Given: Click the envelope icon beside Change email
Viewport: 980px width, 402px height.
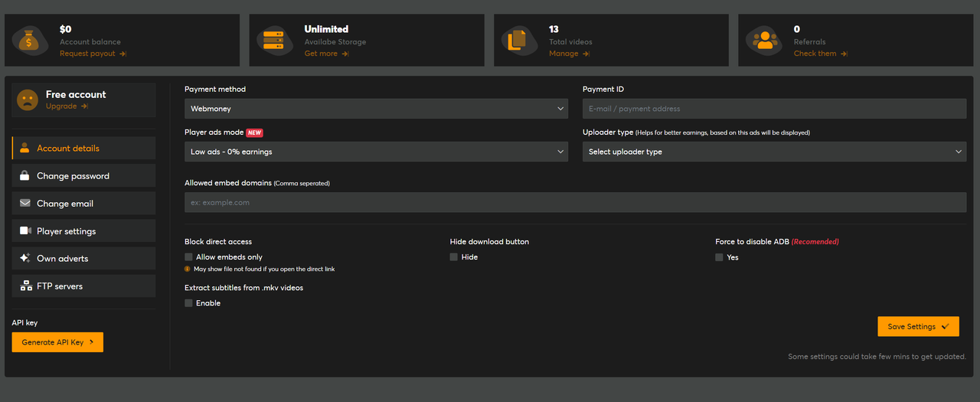Looking at the screenshot, I should click(x=24, y=203).
